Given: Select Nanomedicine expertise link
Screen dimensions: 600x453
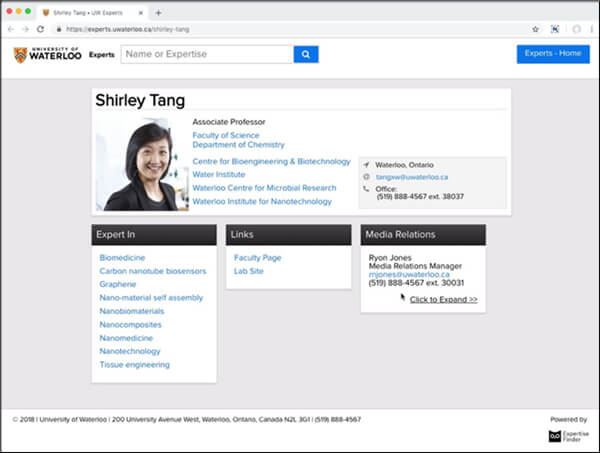Looking at the screenshot, I should 126,338.
